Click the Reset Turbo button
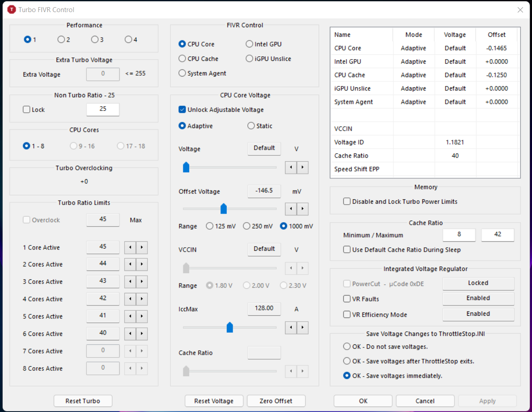 (83, 401)
